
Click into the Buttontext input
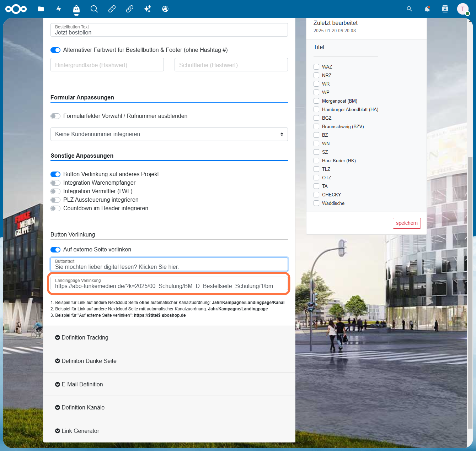click(x=169, y=264)
